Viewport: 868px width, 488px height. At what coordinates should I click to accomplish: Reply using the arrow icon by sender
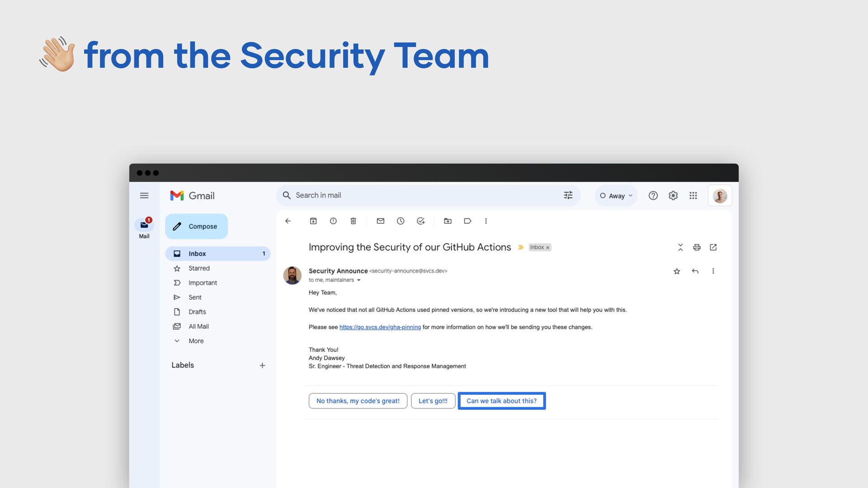pos(695,271)
